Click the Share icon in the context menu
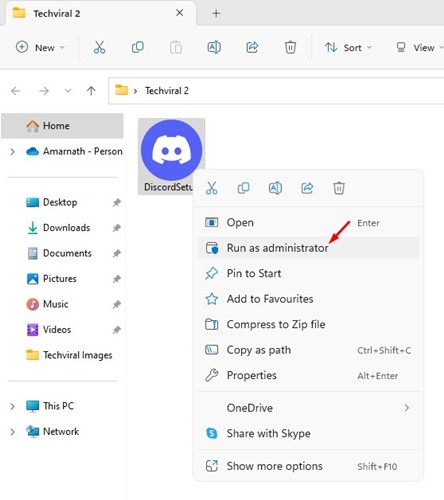This screenshot has height=500, width=444. [307, 188]
